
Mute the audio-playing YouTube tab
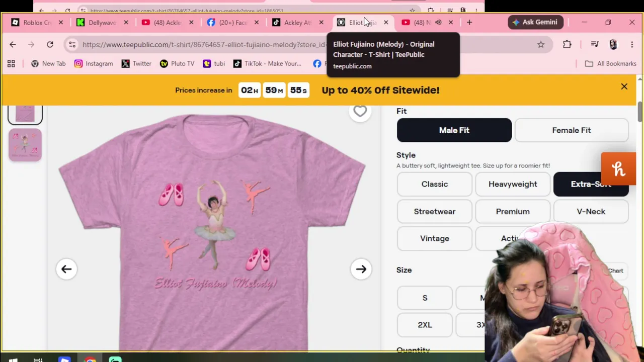tap(438, 23)
